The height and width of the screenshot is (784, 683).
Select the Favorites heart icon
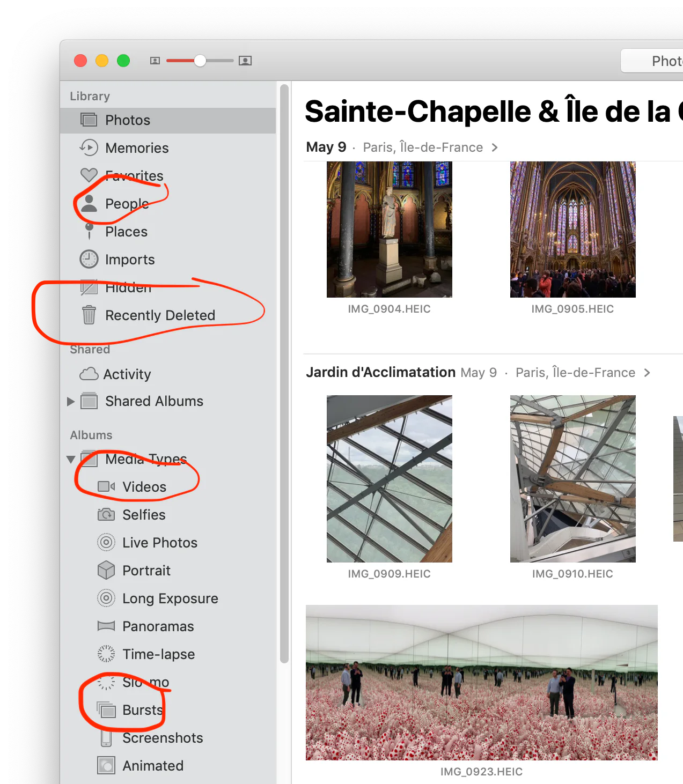89,175
